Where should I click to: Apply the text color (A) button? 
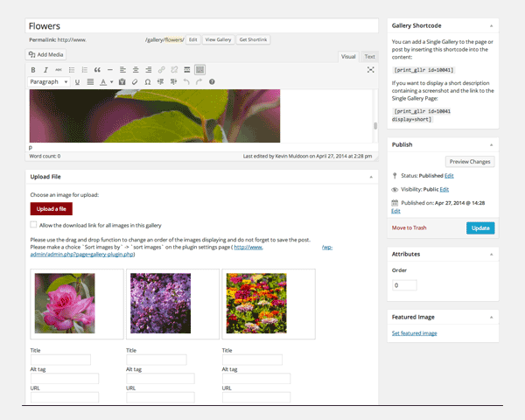pyautogui.click(x=103, y=81)
